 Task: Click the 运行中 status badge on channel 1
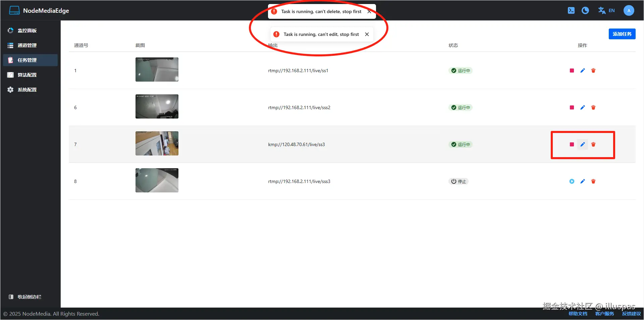pyautogui.click(x=461, y=71)
